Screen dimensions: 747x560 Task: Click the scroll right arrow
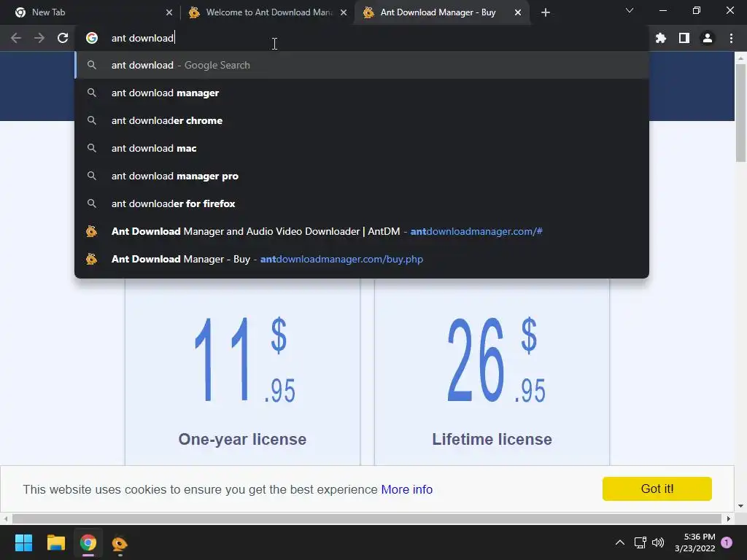[x=729, y=518]
